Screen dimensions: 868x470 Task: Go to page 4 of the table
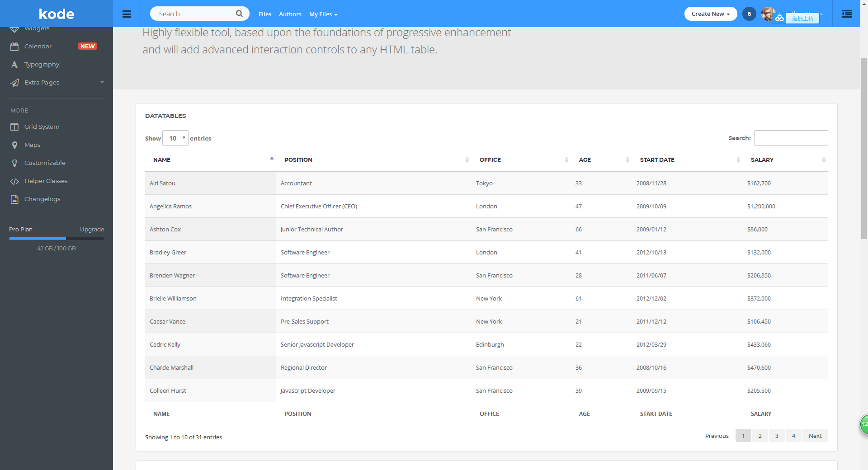[x=793, y=436]
